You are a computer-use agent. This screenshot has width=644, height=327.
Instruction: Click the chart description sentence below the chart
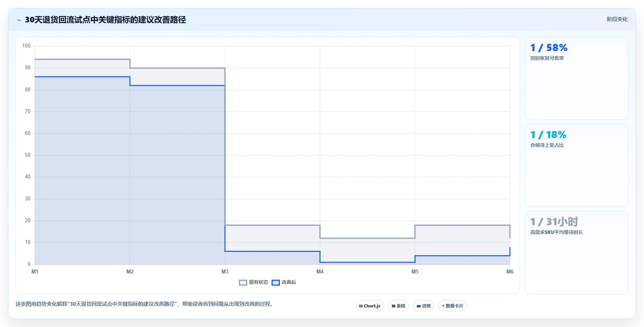(x=144, y=304)
